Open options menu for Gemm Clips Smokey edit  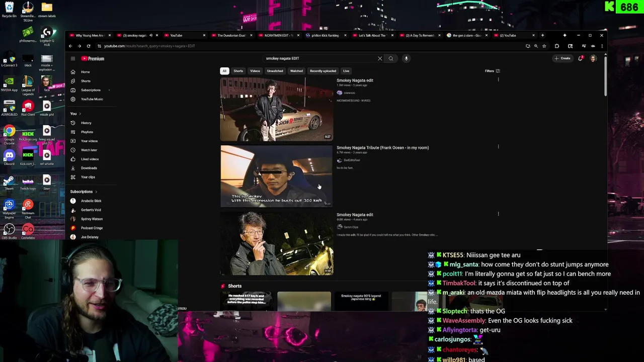click(498, 214)
